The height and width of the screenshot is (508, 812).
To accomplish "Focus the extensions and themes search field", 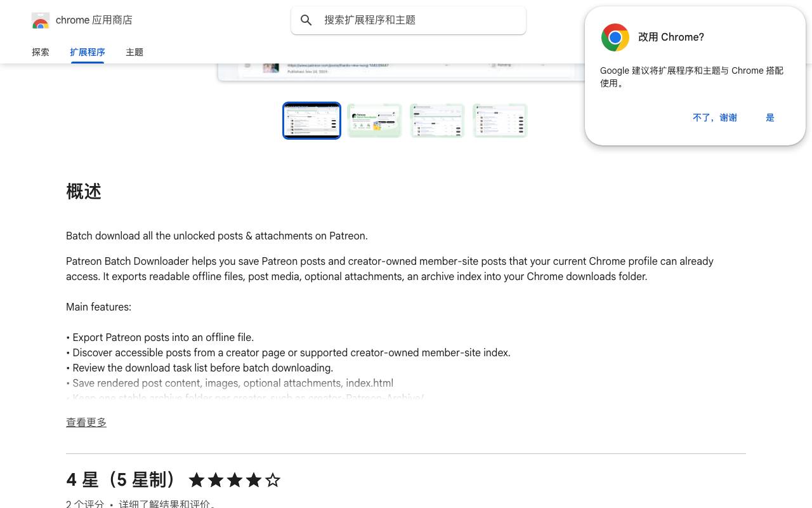I will [x=409, y=20].
